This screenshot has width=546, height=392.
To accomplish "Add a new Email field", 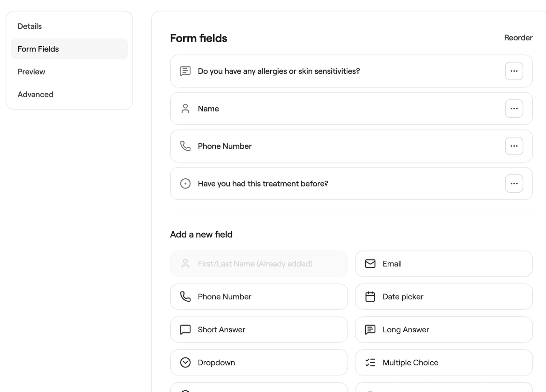I will tap(444, 263).
